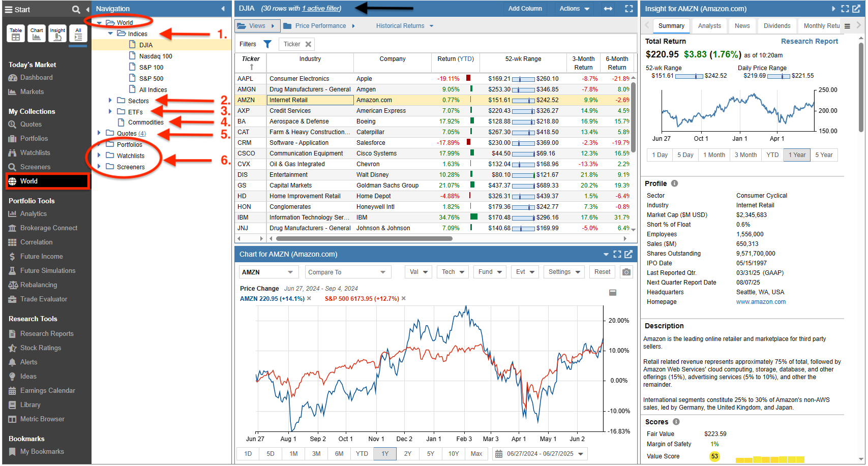Toggle table panel width arrows icon
The image size is (868, 466).
point(608,9)
